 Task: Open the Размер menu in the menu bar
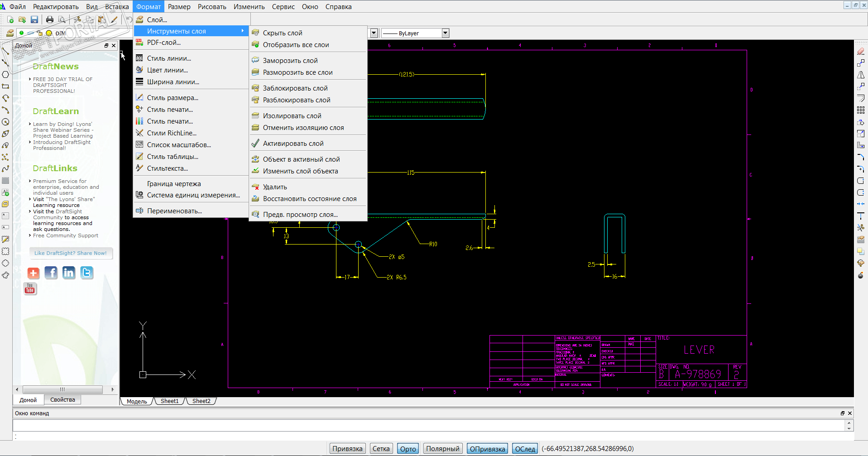(x=179, y=6)
